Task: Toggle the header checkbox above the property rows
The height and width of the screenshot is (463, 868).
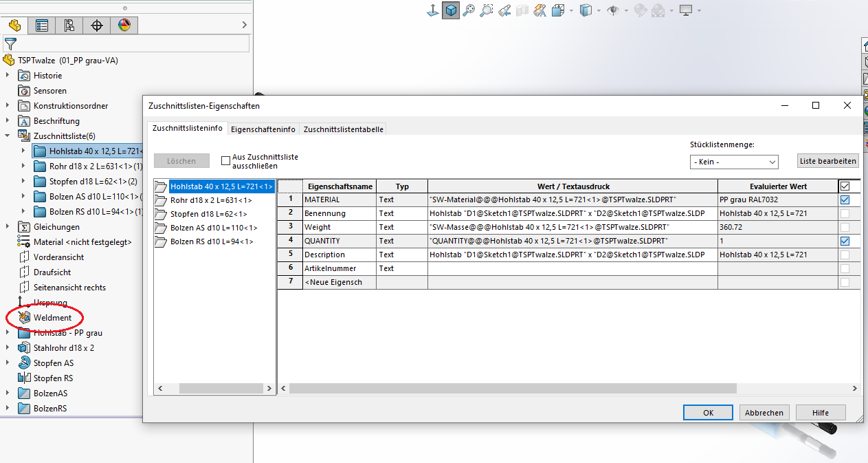Action: (x=845, y=186)
